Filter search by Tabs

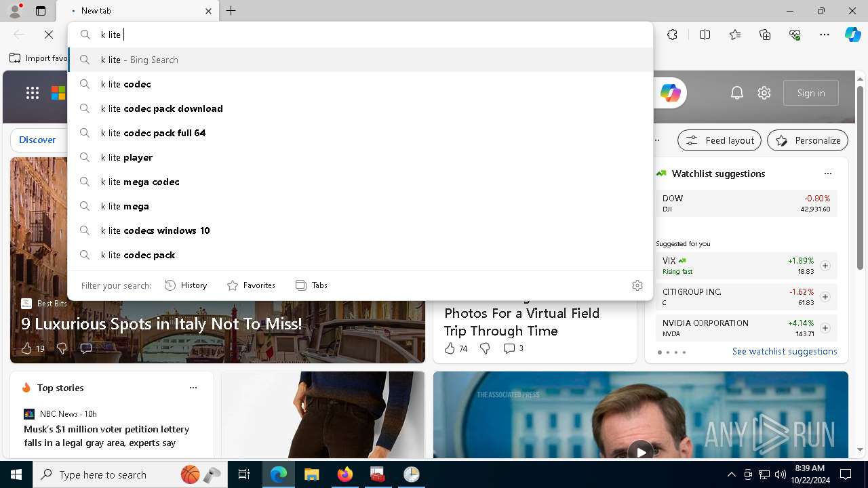coord(312,285)
